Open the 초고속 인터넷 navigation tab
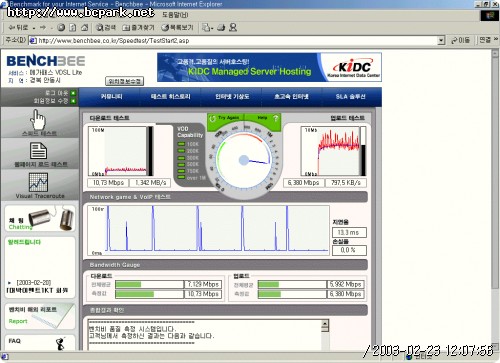 click(291, 97)
